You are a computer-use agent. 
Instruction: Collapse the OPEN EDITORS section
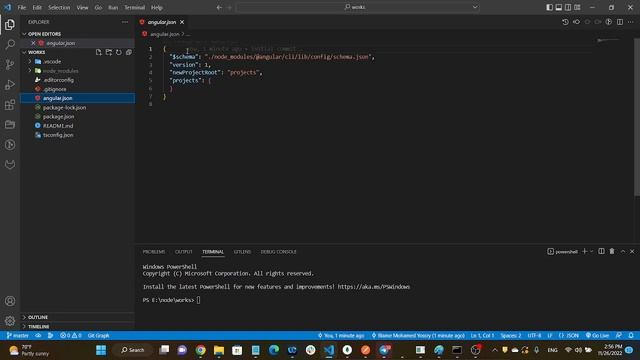click(x=24, y=34)
